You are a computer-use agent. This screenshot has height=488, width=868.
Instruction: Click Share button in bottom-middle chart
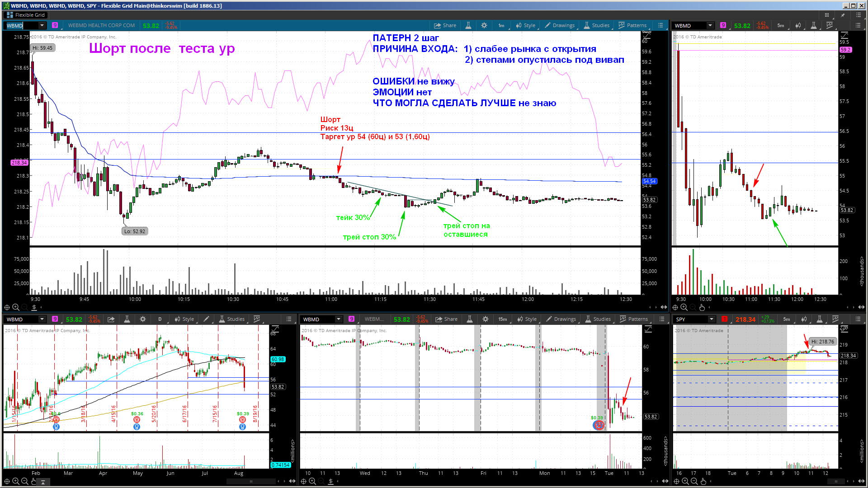(x=446, y=319)
